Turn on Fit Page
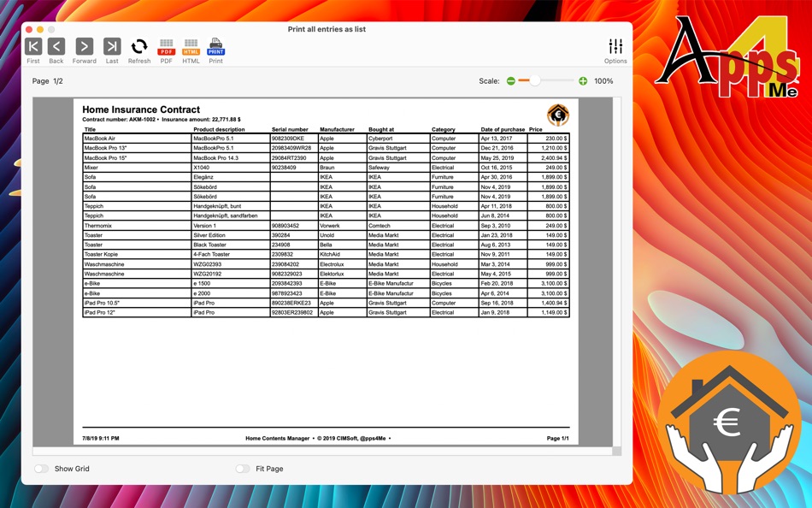 [x=242, y=469]
